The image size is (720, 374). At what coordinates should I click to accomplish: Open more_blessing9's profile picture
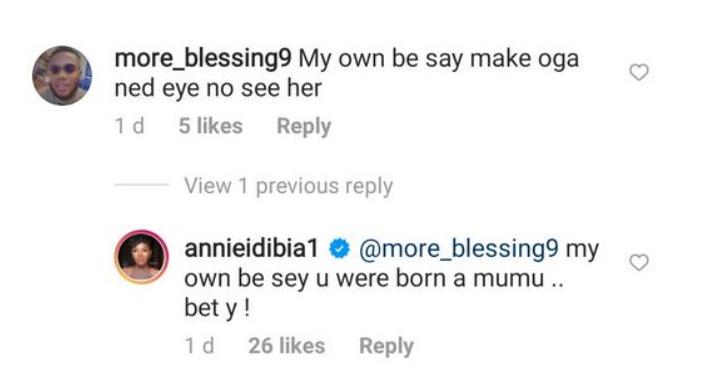[x=62, y=75]
